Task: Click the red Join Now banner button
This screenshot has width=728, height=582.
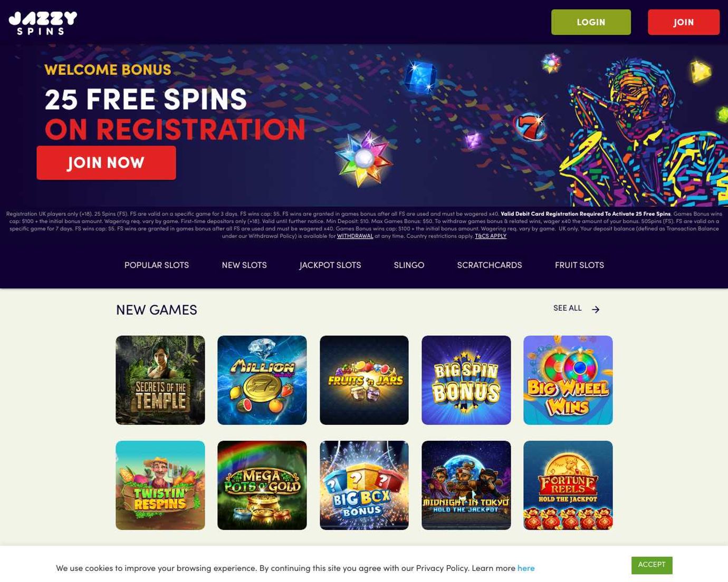Action: pos(106,163)
